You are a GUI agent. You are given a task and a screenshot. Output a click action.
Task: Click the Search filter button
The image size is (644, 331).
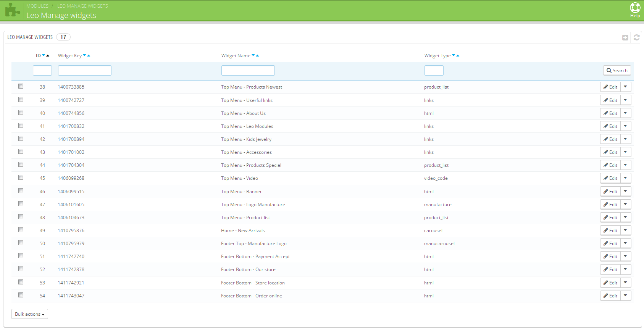[x=617, y=71]
